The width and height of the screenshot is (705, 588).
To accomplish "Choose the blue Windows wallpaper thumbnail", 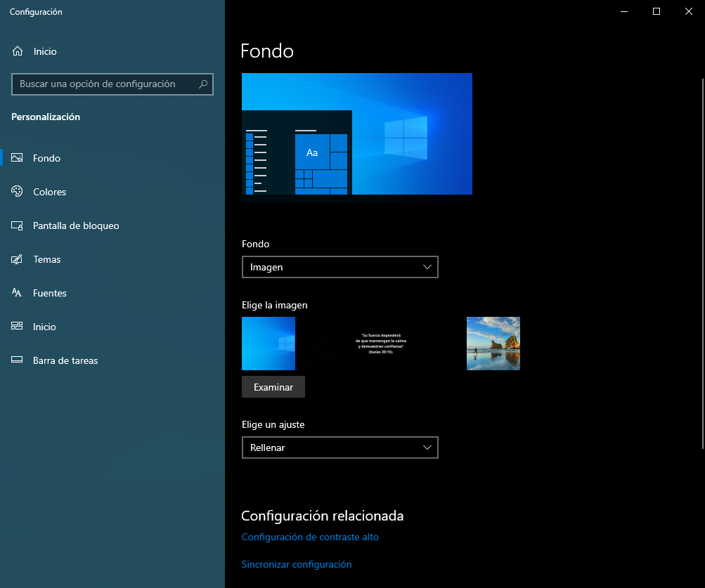I will click(269, 344).
